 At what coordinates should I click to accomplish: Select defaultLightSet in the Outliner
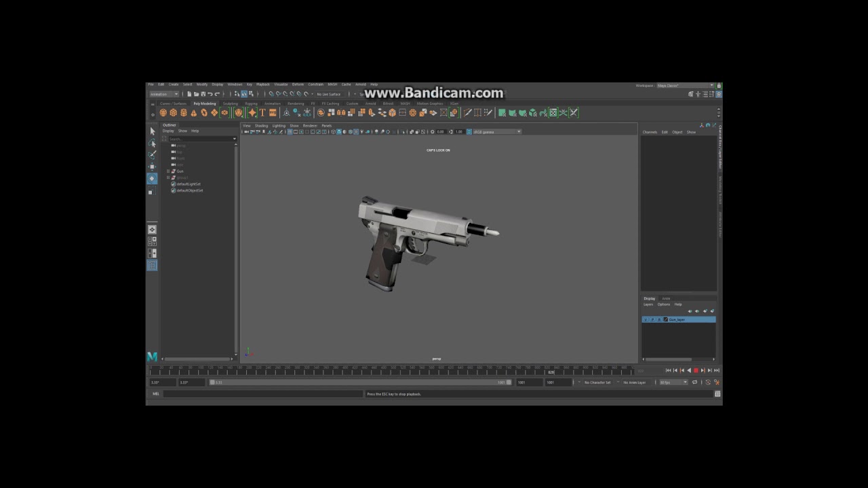pos(189,184)
